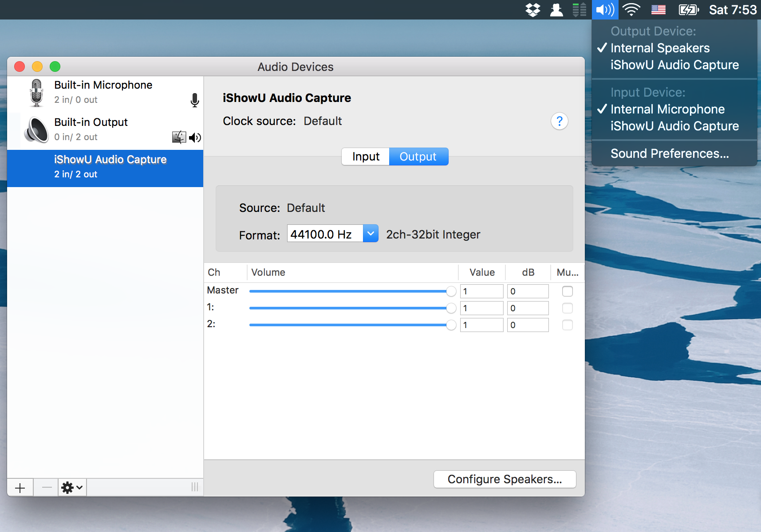Image resolution: width=761 pixels, height=532 pixels.
Task: Open the battery status icon
Action: [689, 10]
